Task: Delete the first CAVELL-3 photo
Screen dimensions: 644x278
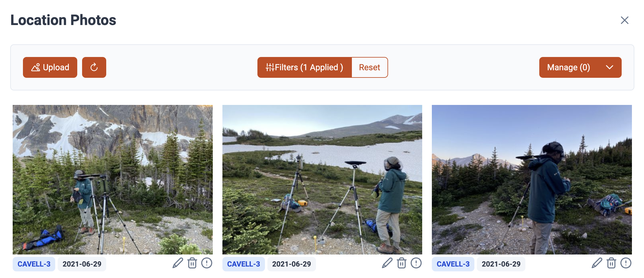Action: point(192,263)
